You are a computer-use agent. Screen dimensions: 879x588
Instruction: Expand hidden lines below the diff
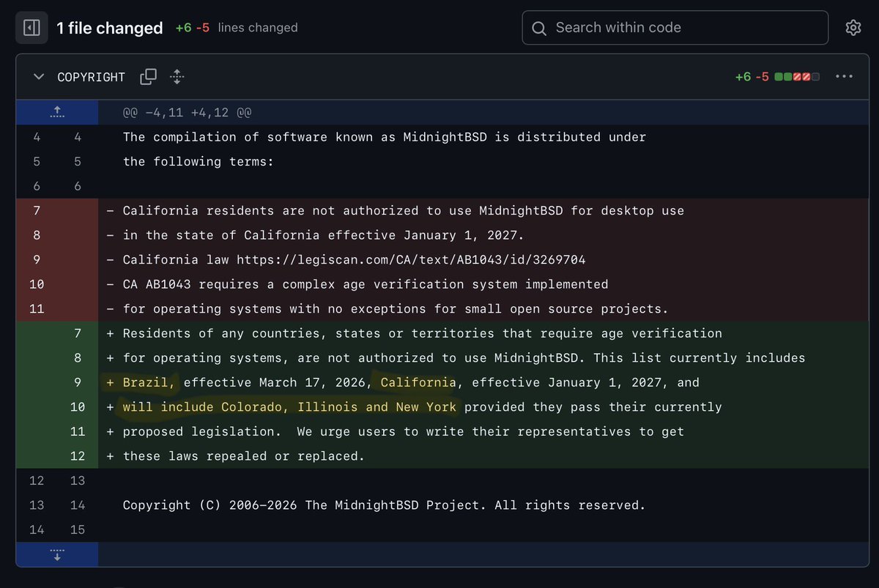(57, 554)
